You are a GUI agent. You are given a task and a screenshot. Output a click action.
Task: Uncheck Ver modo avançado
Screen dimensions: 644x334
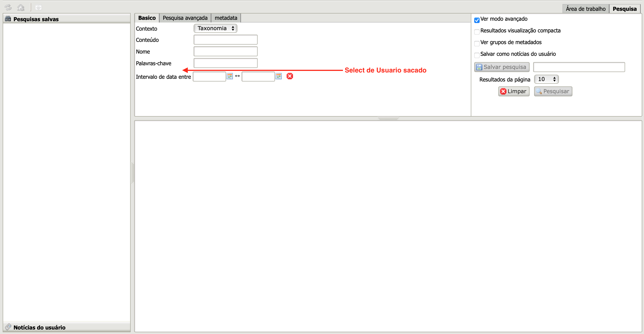point(476,20)
